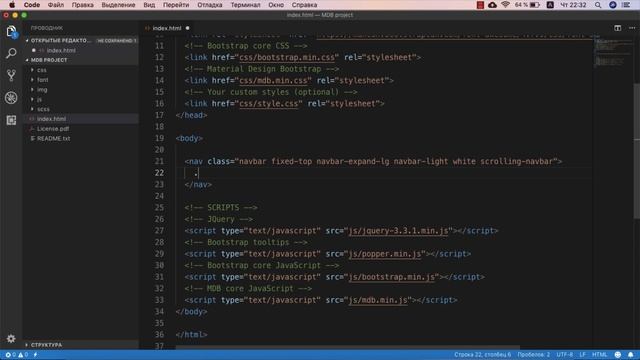Open the Выделение menu

(x=118, y=5)
